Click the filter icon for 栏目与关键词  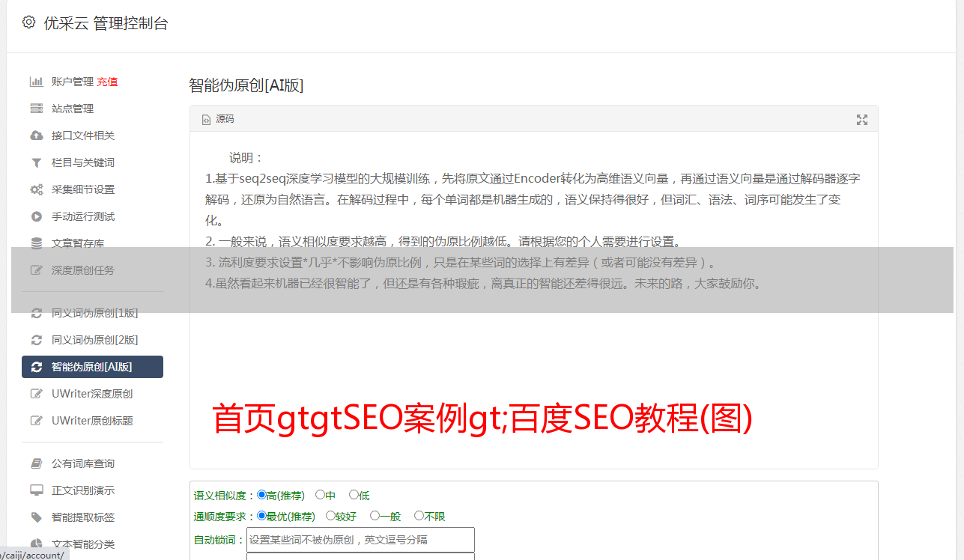point(36,162)
